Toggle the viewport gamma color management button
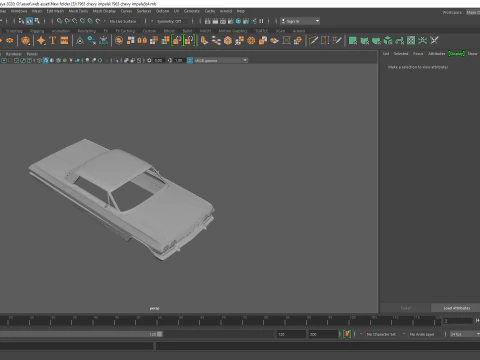This screenshot has height=360, width=480. coord(190,60)
